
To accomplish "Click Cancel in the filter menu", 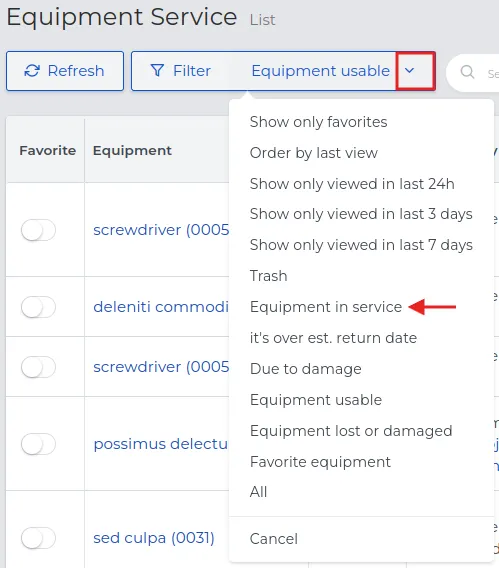I will click(274, 539).
